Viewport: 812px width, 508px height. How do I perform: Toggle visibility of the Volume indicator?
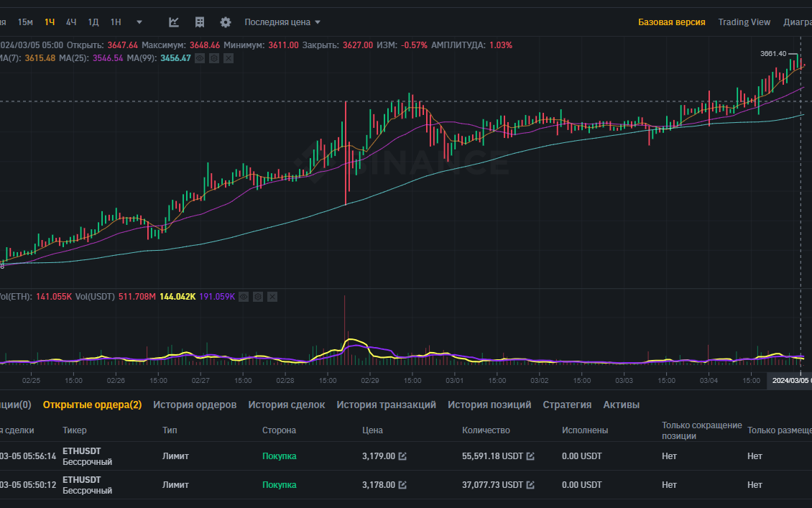[243, 296]
